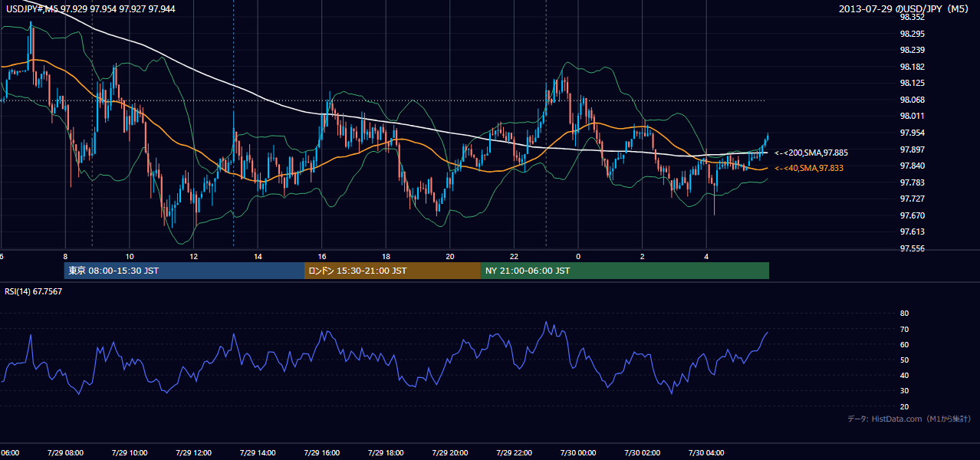Viewport: 980px width, 460px height.
Task: Click hour label 8 under price chart
Action: tap(65, 256)
